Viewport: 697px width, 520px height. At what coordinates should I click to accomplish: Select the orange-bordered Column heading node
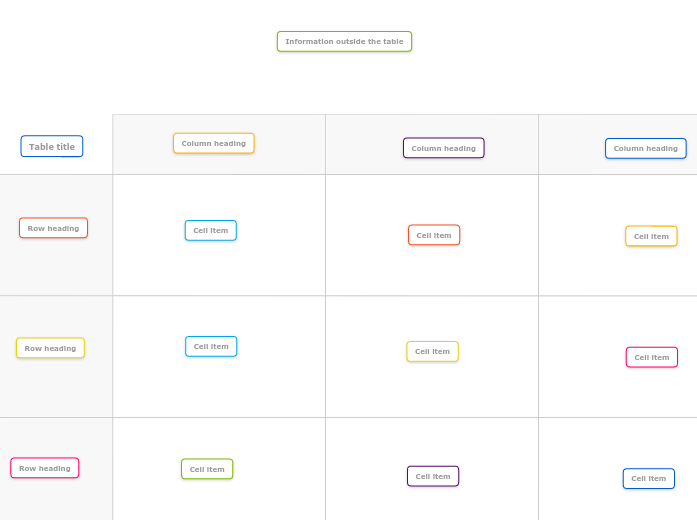point(213,144)
